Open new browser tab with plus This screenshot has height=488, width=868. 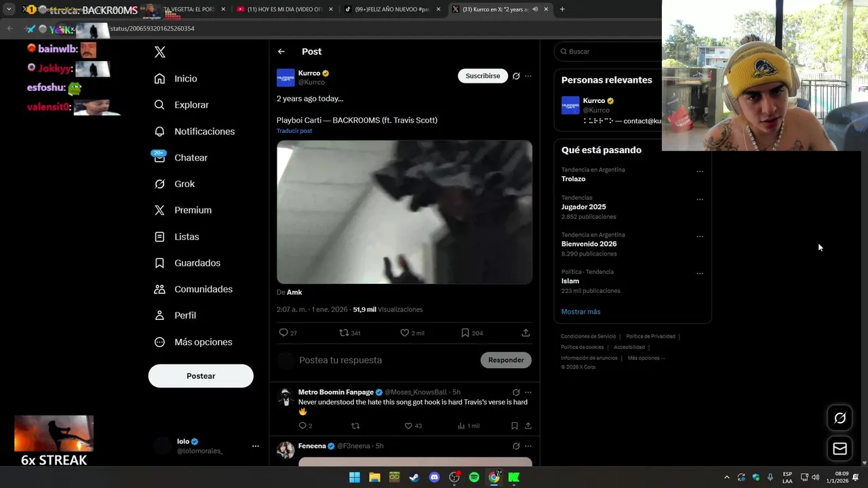(562, 9)
